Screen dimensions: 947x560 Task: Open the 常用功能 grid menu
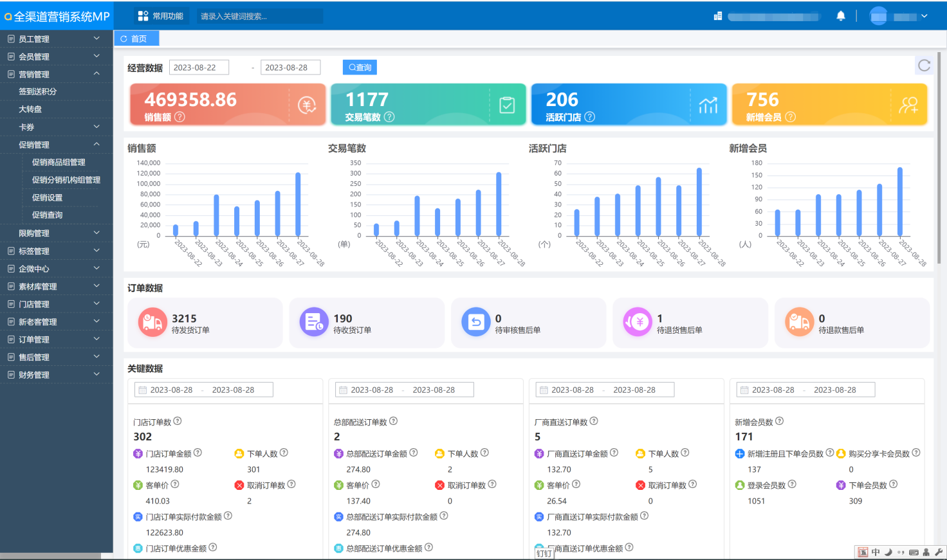click(161, 16)
